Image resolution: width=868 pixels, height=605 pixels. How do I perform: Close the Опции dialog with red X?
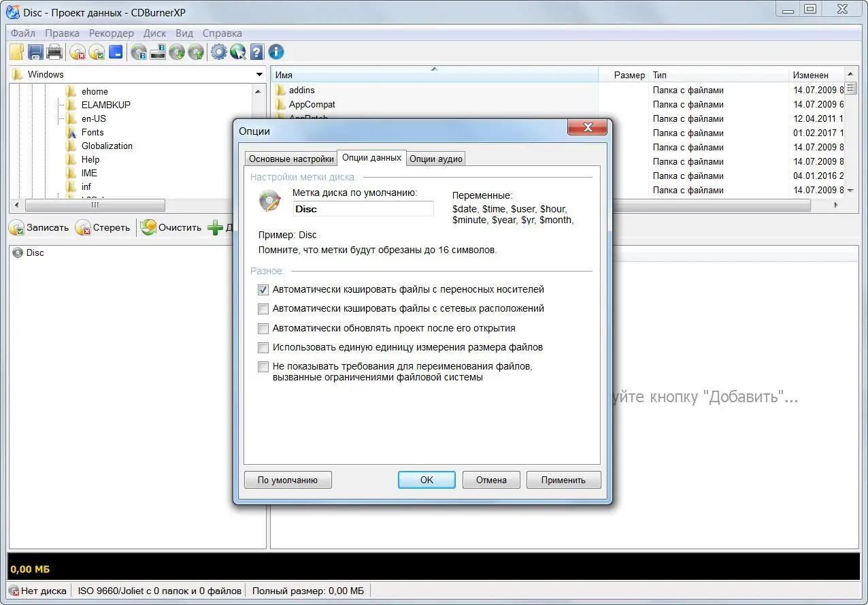click(588, 127)
